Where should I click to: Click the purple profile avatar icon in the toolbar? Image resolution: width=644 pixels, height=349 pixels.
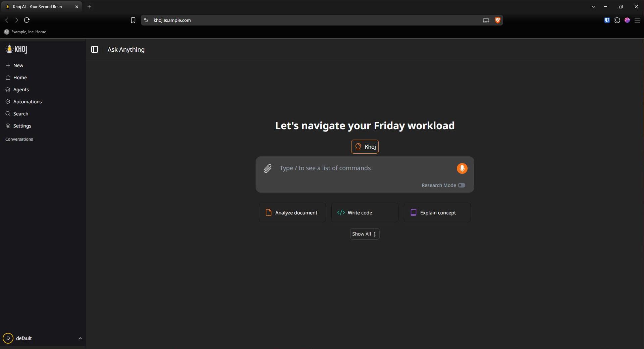point(627,20)
